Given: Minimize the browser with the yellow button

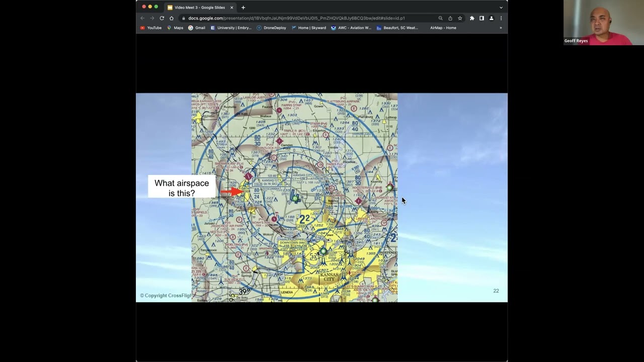Looking at the screenshot, I should (x=150, y=7).
